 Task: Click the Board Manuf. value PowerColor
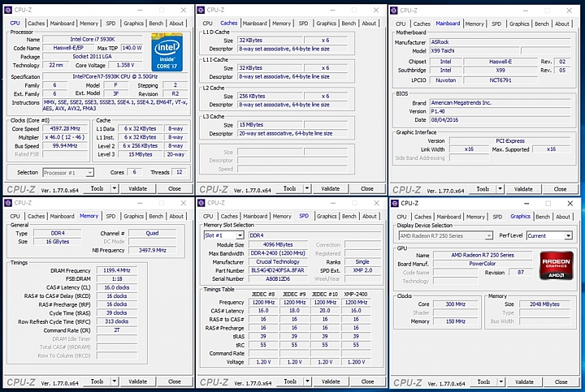point(483,264)
